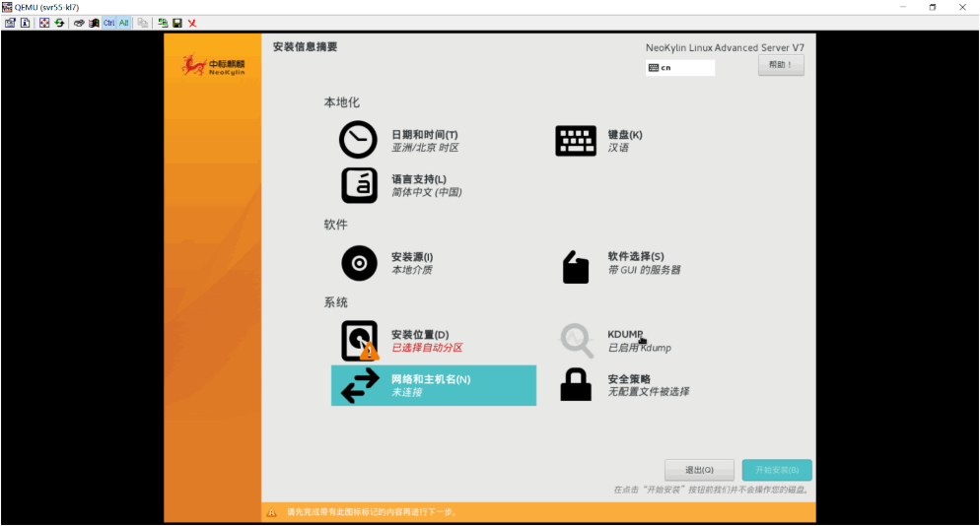Click warning triangle in bottom bar
This screenshot has height=526, width=980.
tap(271, 512)
